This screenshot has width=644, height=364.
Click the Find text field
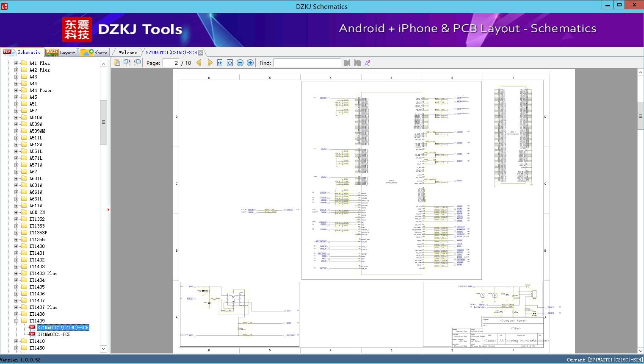click(x=307, y=63)
